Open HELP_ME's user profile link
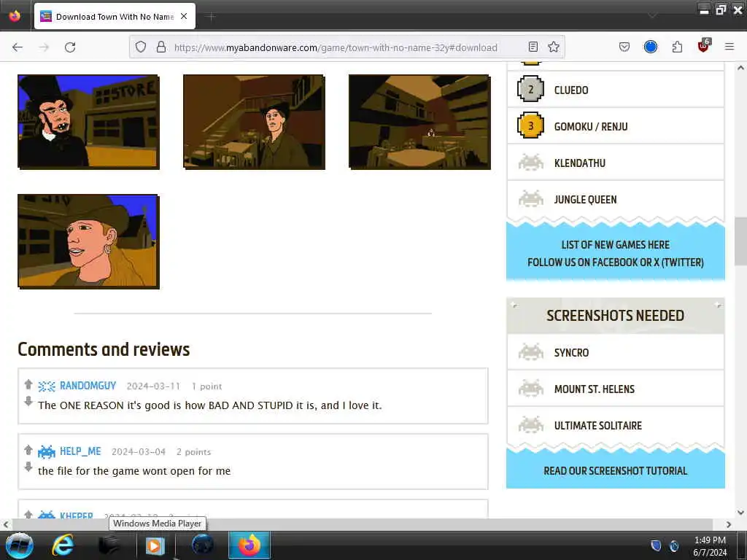 (80, 451)
